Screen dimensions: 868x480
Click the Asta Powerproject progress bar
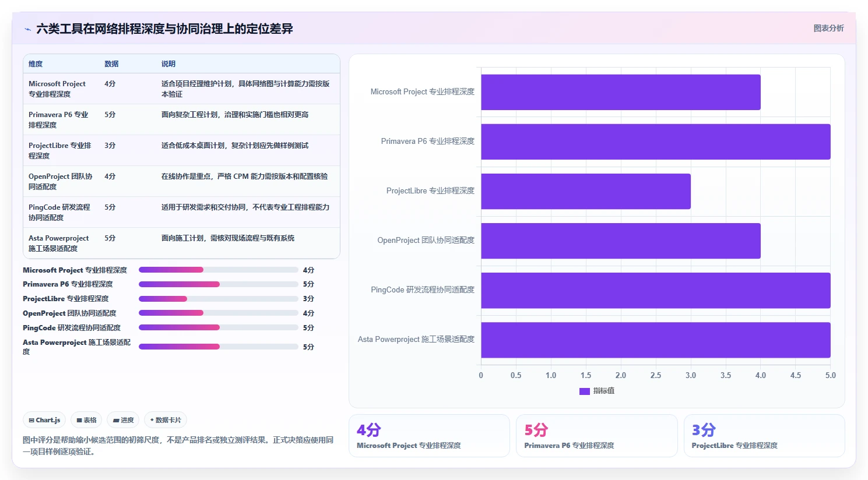pyautogui.click(x=219, y=347)
